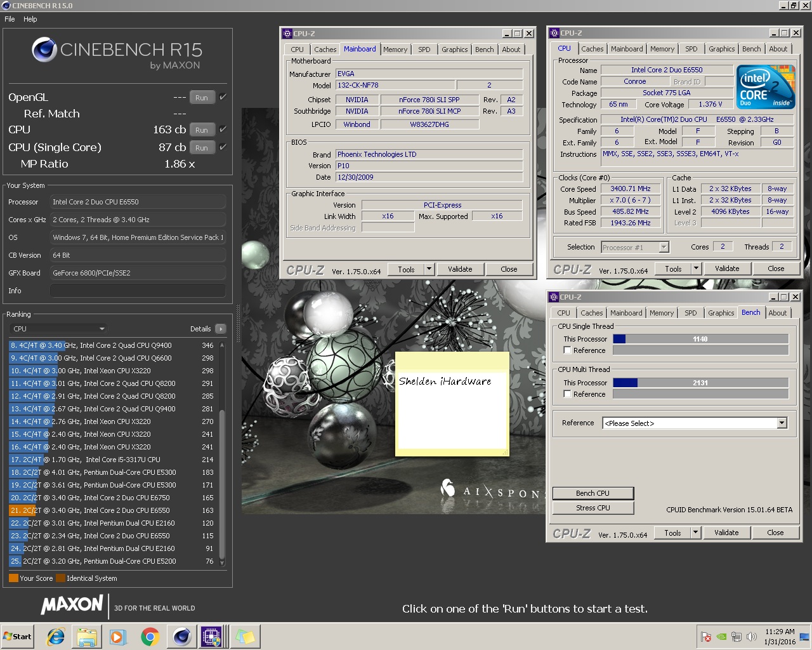Switch to the Cinebench taskbar icon
The width and height of the screenshot is (812, 650).
181,637
